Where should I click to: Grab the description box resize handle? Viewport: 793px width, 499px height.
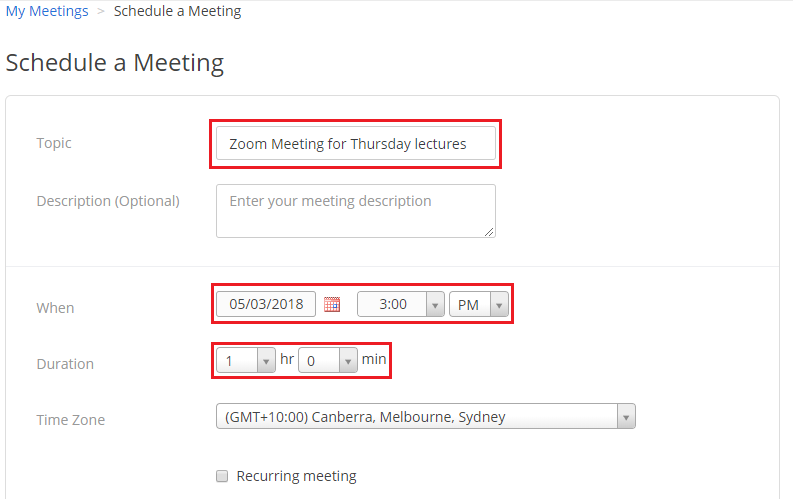[489, 231]
